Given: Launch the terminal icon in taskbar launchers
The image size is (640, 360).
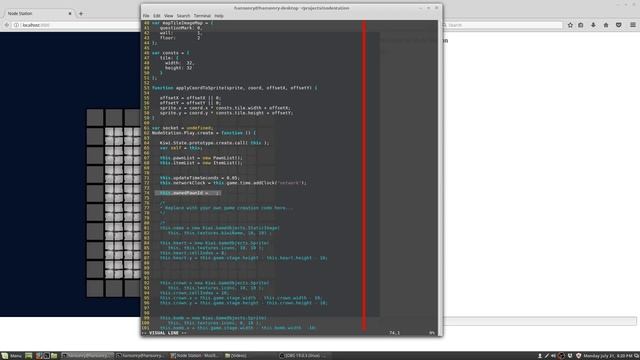Looking at the screenshot, I should [x=47, y=356].
